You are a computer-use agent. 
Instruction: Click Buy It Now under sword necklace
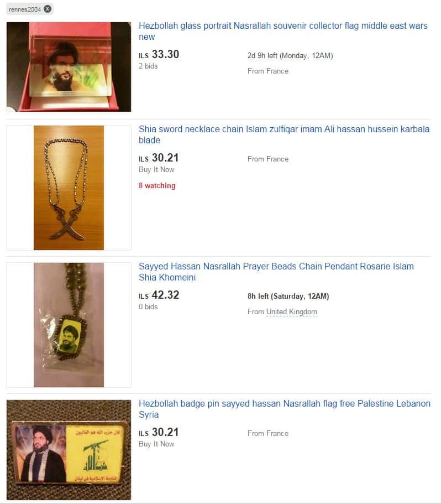tap(156, 169)
